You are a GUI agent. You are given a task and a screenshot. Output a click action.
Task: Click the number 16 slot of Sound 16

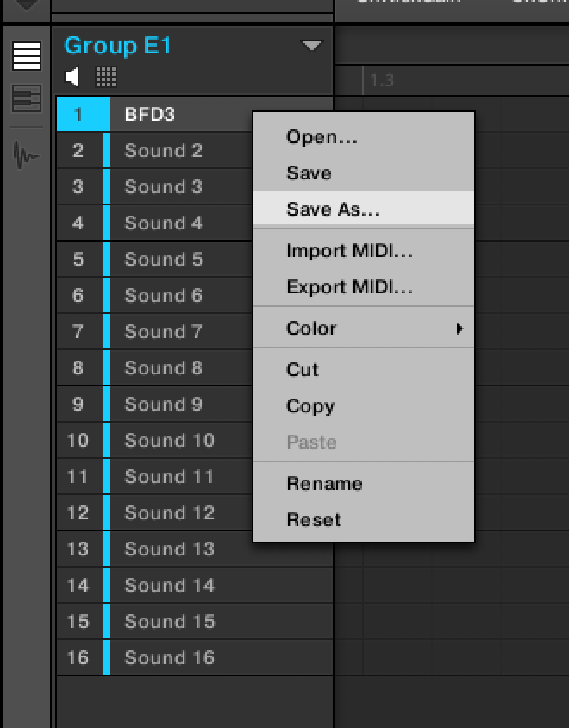click(x=78, y=658)
